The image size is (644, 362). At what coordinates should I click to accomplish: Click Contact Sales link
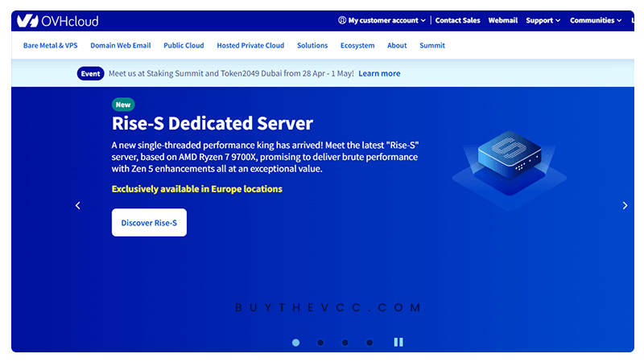pos(457,20)
